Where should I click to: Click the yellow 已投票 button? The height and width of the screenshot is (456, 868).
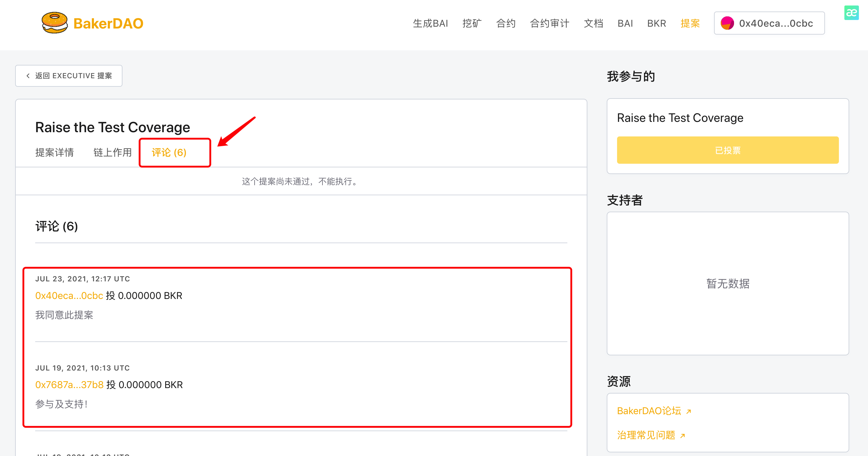(727, 150)
